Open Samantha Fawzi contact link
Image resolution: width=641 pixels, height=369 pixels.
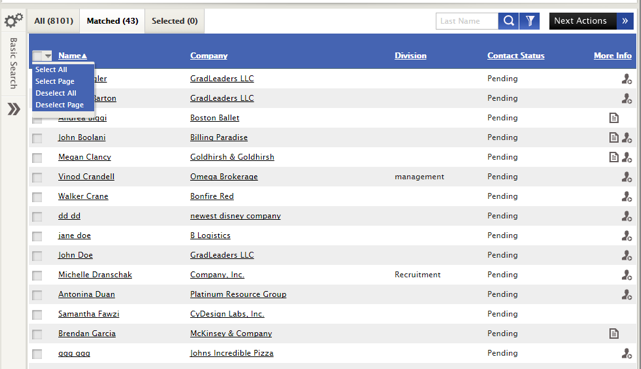pos(89,314)
